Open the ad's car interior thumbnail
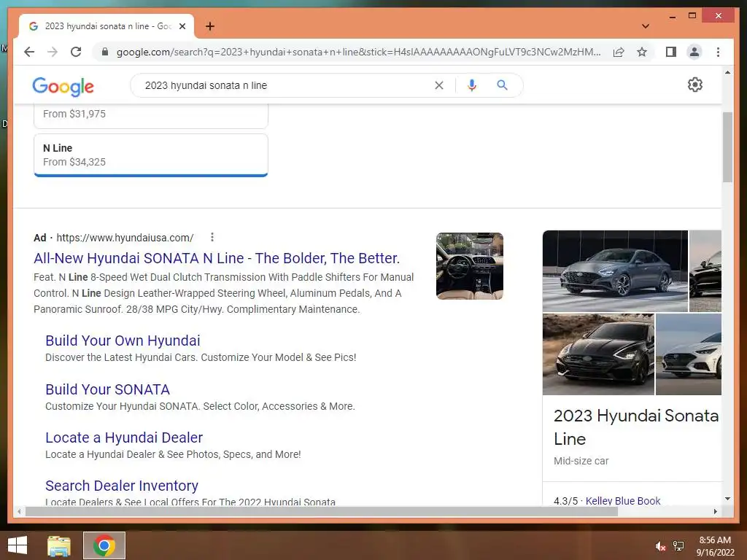 click(469, 265)
